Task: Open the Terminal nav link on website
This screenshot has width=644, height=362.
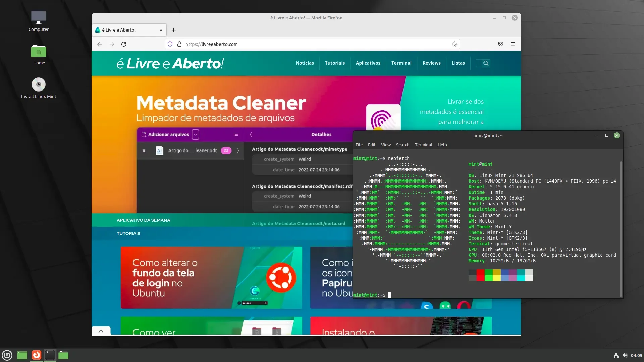Action: coord(401,63)
